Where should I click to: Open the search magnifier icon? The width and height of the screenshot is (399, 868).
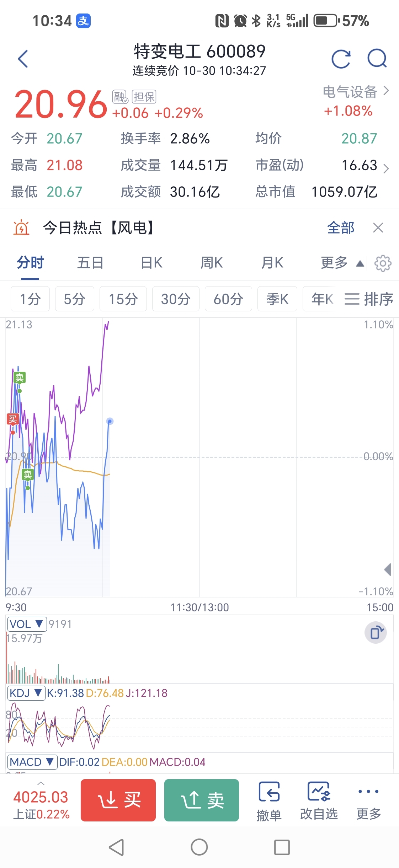coord(377,59)
